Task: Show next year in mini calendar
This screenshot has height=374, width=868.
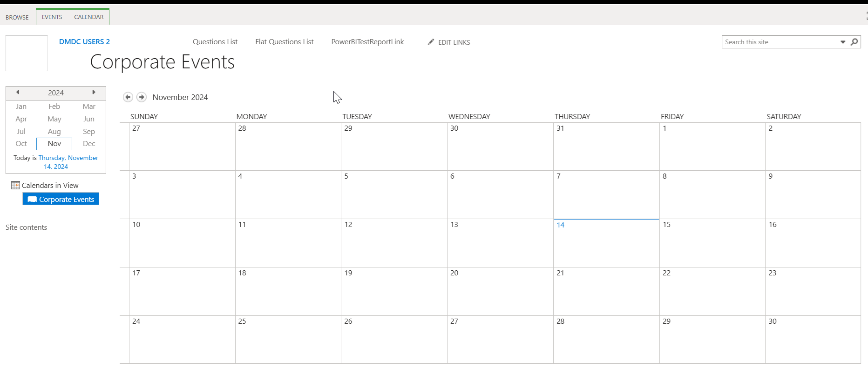Action: click(94, 92)
